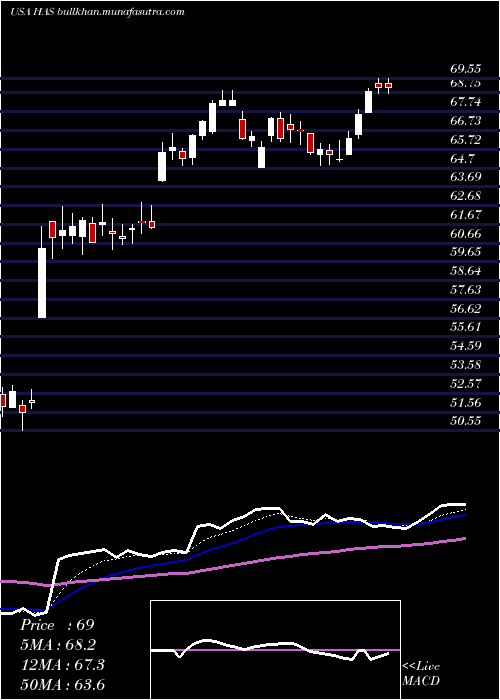The width and height of the screenshot is (500, 700).
Task: Select the 52.57 price axis label
Action: (466, 383)
